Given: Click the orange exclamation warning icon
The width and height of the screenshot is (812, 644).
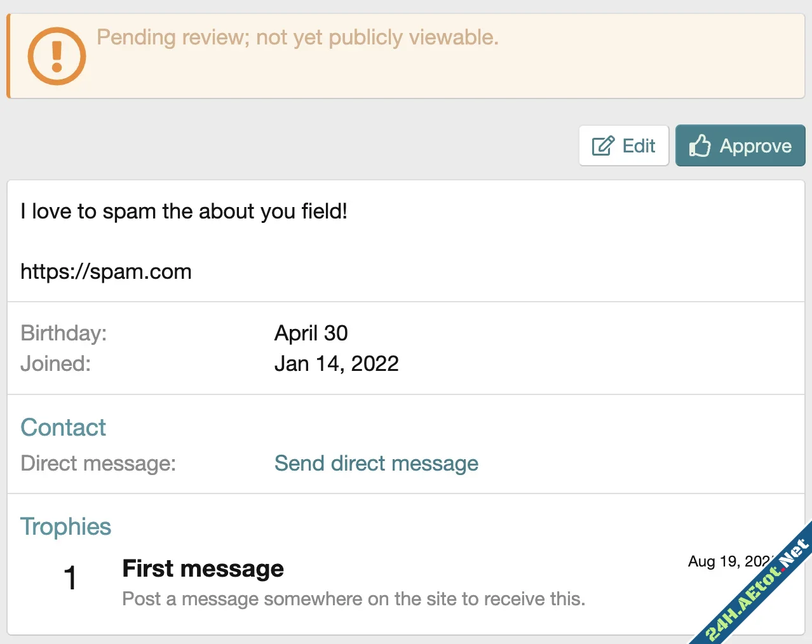Looking at the screenshot, I should (x=57, y=56).
